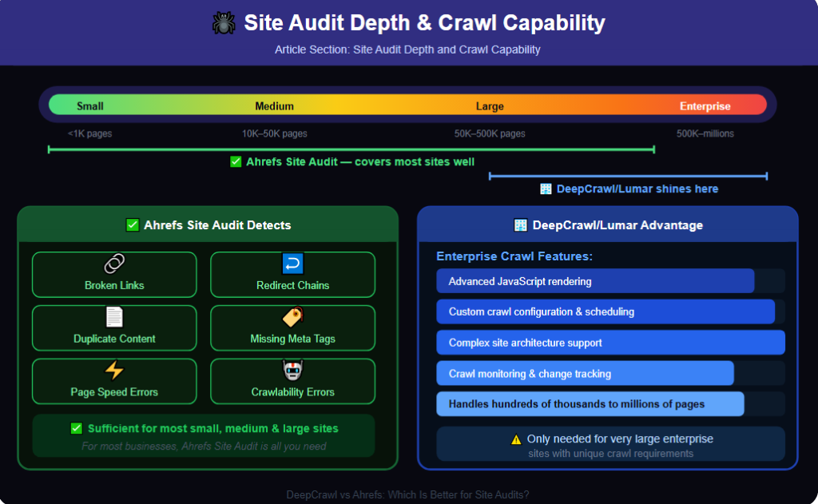Click the checkmark before Sufficient for most sites
Viewport: 818px width, 504px height.
click(76, 428)
